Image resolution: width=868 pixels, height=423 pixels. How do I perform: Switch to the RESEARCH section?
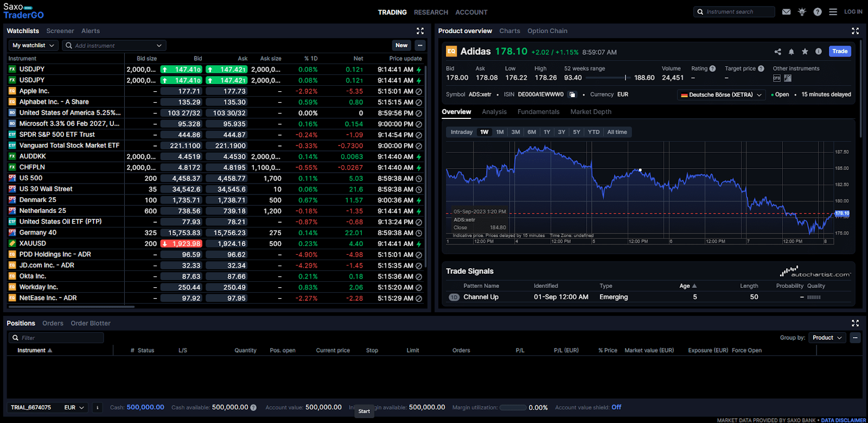pyautogui.click(x=431, y=12)
